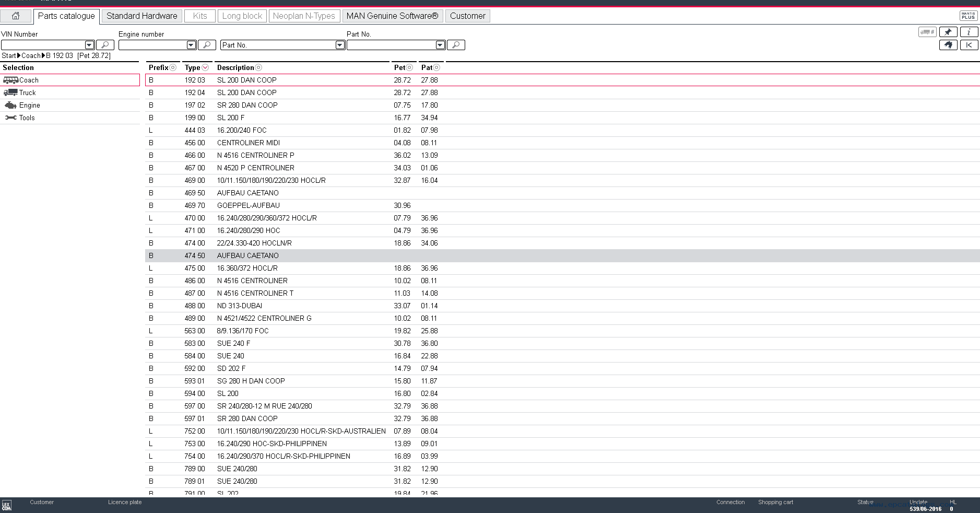Switch to the Standard Hardware tab
The image size is (980, 513).
142,16
